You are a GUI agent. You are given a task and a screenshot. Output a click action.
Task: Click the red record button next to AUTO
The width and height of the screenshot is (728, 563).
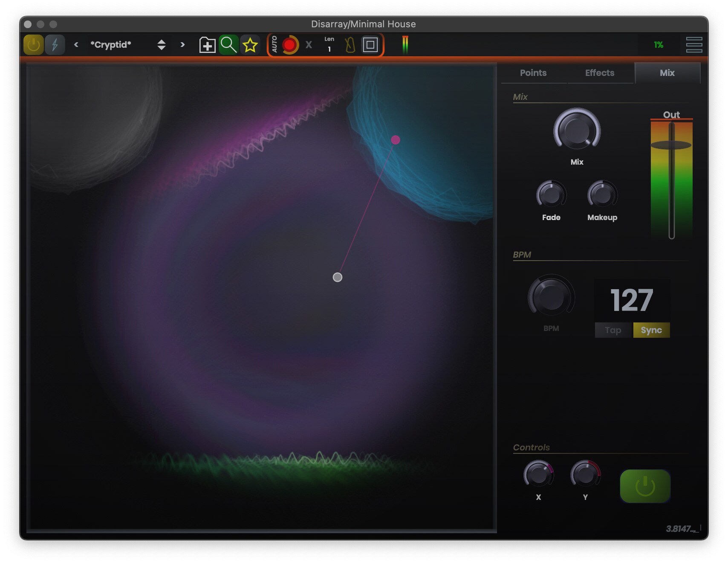(x=289, y=44)
